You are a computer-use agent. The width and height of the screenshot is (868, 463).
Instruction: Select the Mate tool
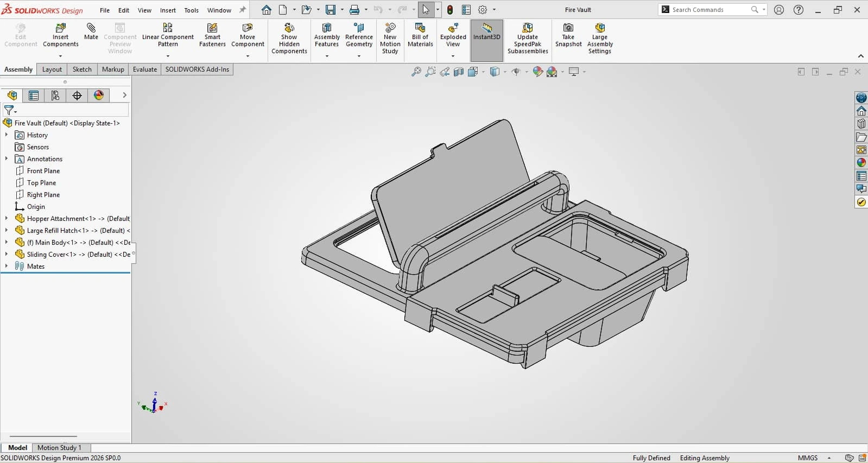pyautogui.click(x=91, y=31)
